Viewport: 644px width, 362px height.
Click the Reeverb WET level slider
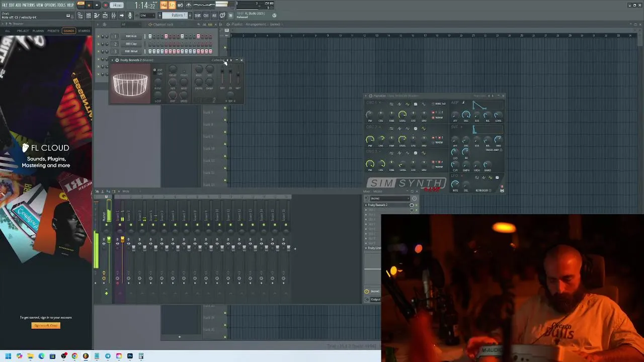click(238, 76)
